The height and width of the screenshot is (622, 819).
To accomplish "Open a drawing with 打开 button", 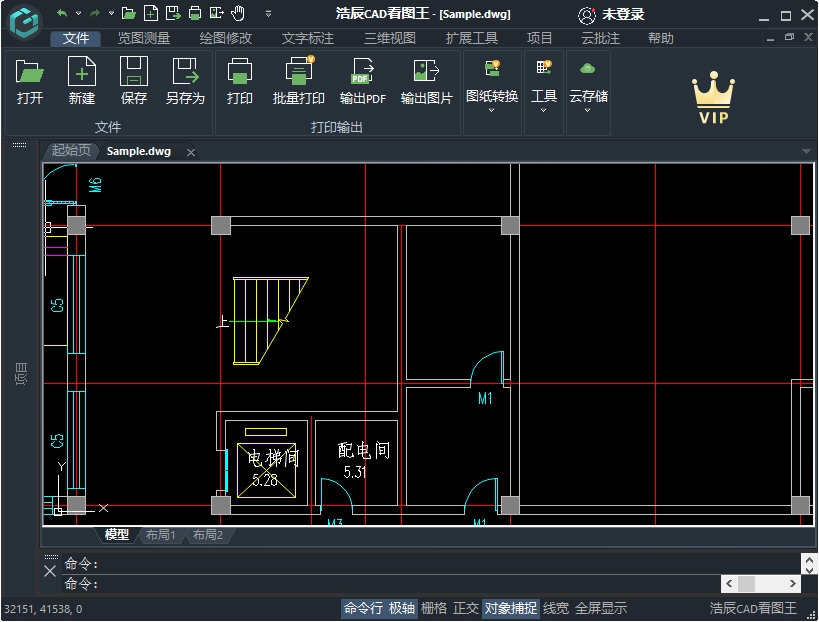I will tap(29, 82).
